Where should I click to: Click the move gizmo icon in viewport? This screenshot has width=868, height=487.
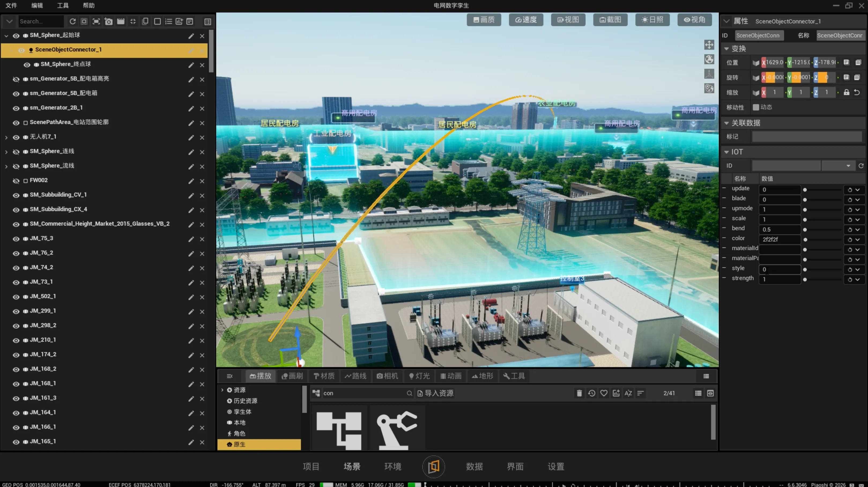pyautogui.click(x=709, y=45)
